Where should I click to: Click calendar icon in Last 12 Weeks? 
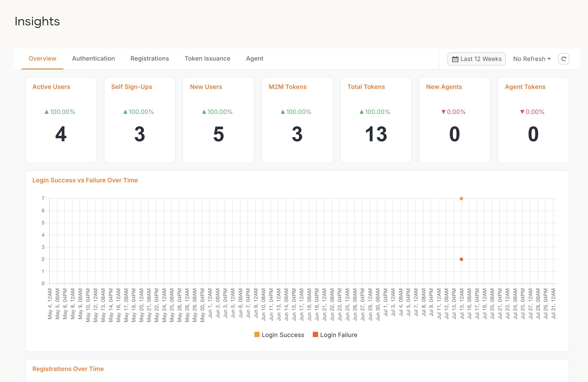(455, 59)
